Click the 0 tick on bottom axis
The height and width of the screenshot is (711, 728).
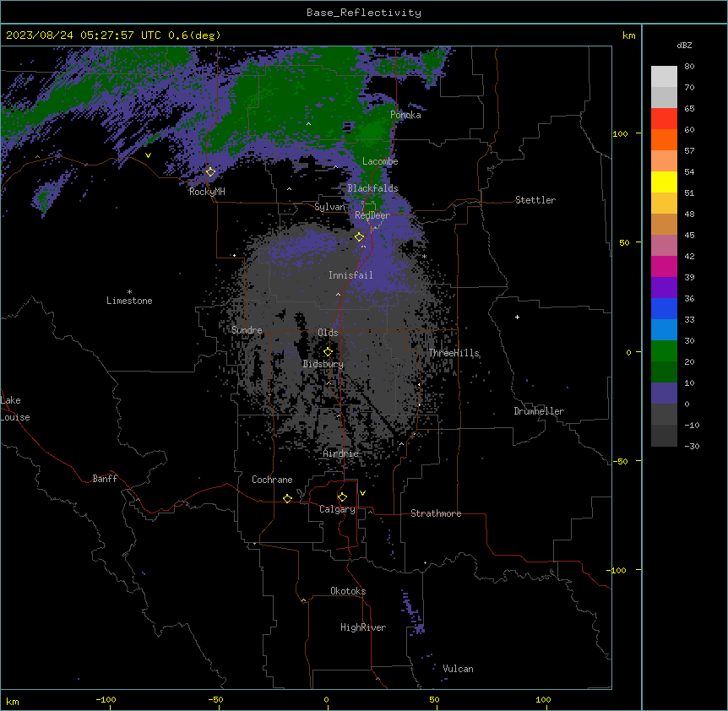click(326, 699)
